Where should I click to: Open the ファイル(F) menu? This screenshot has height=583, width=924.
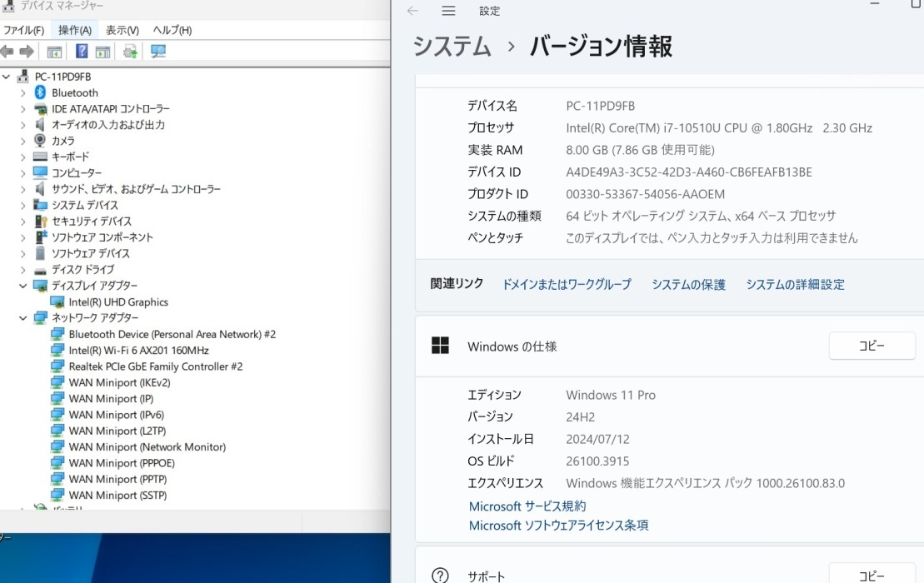(x=23, y=30)
